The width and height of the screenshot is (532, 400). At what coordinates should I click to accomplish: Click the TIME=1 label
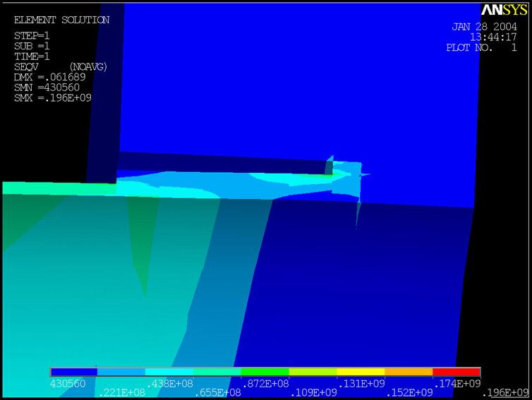pos(32,56)
